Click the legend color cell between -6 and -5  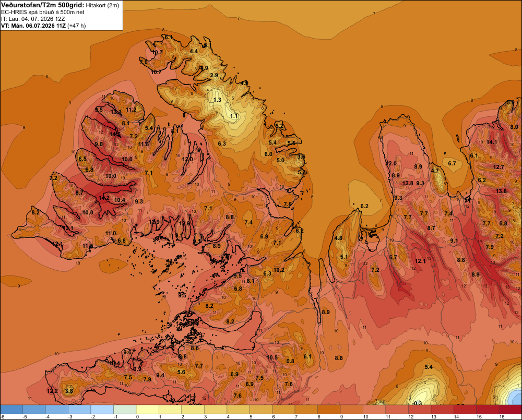tap(11, 410)
